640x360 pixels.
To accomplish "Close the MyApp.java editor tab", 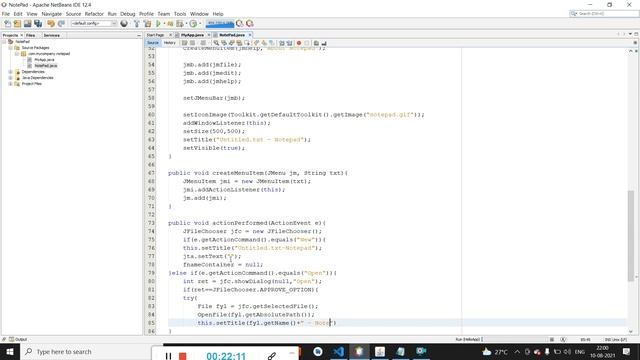I will pyautogui.click(x=209, y=35).
